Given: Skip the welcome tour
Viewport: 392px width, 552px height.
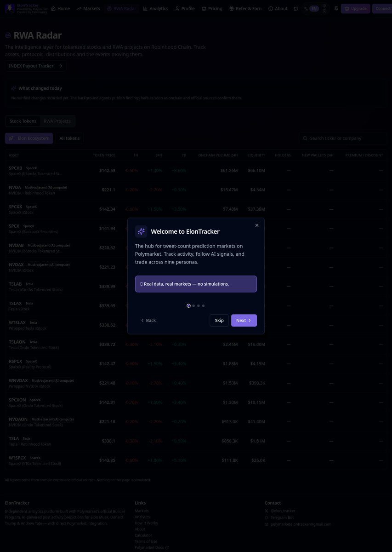Looking at the screenshot, I should [219, 321].
